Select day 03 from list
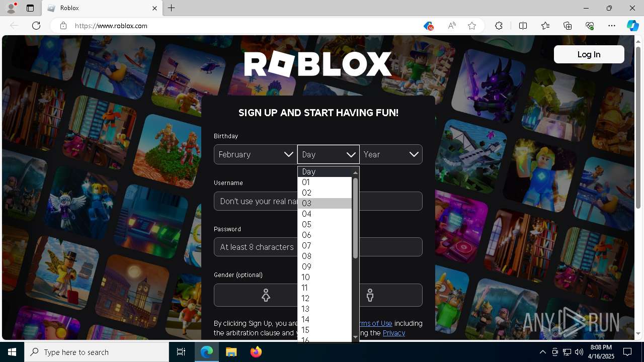644x362 pixels. (325, 203)
